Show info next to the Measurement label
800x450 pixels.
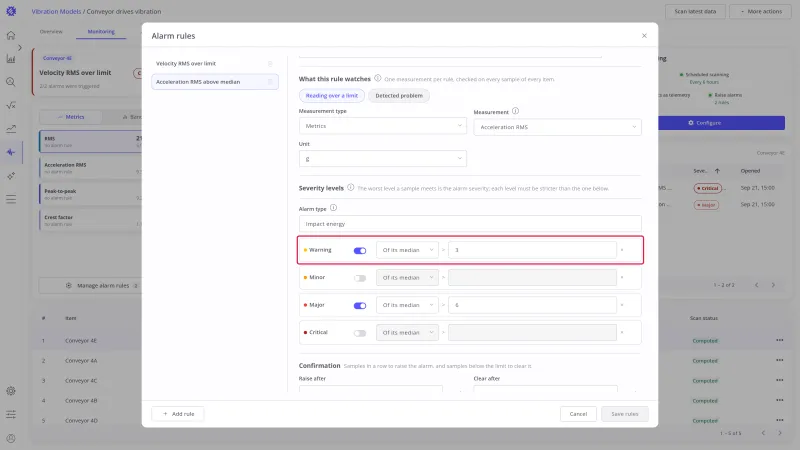coord(515,111)
